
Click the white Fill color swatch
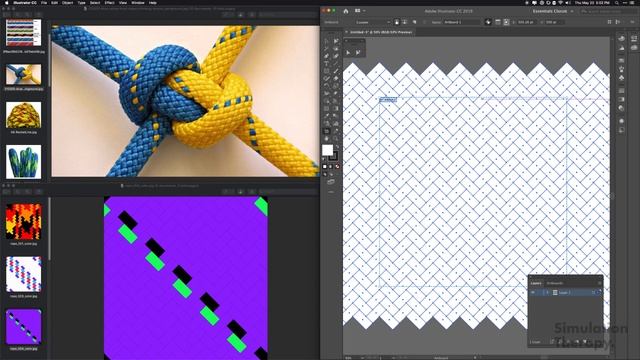pos(327,150)
